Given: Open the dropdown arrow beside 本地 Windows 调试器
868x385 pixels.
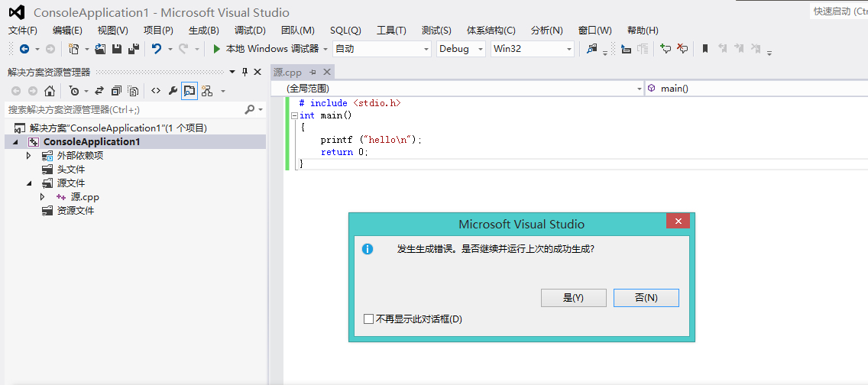Looking at the screenshot, I should pos(325,49).
